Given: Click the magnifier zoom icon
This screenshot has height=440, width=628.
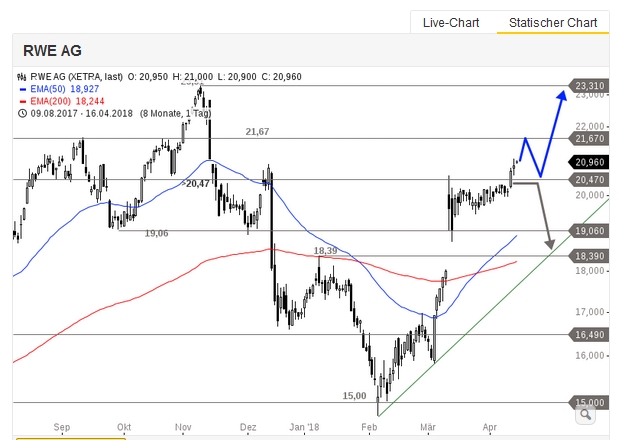Looking at the screenshot, I should (x=586, y=414).
